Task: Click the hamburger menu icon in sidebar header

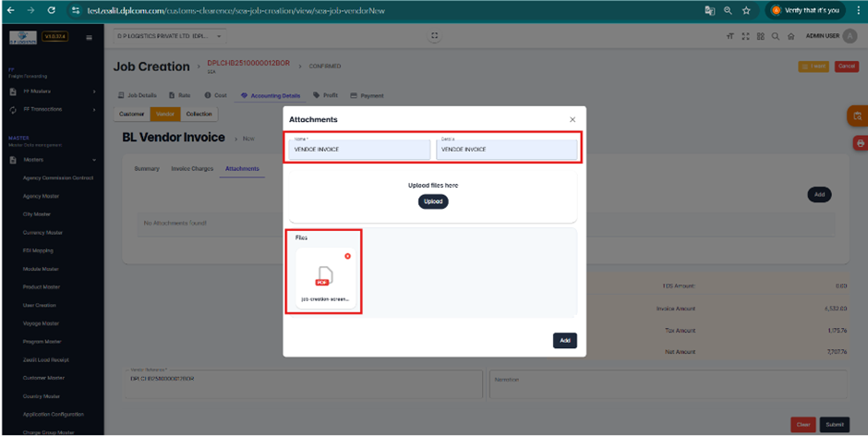Action: coord(89,38)
